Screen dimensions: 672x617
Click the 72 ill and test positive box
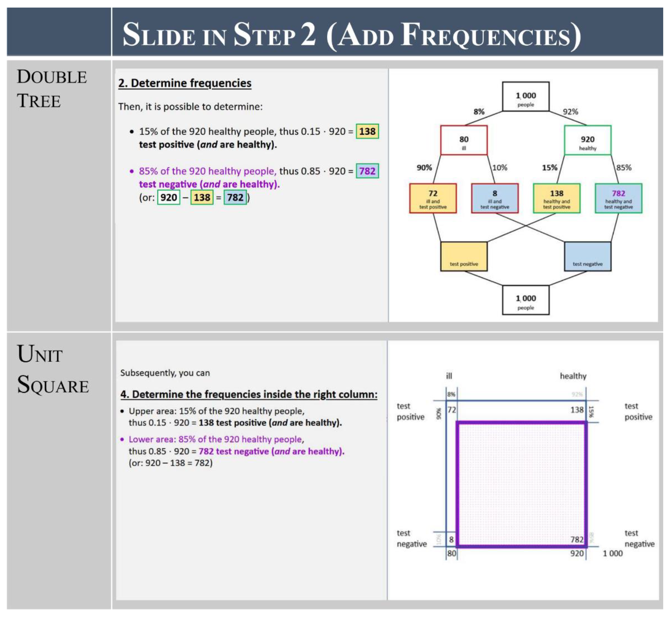pos(433,198)
